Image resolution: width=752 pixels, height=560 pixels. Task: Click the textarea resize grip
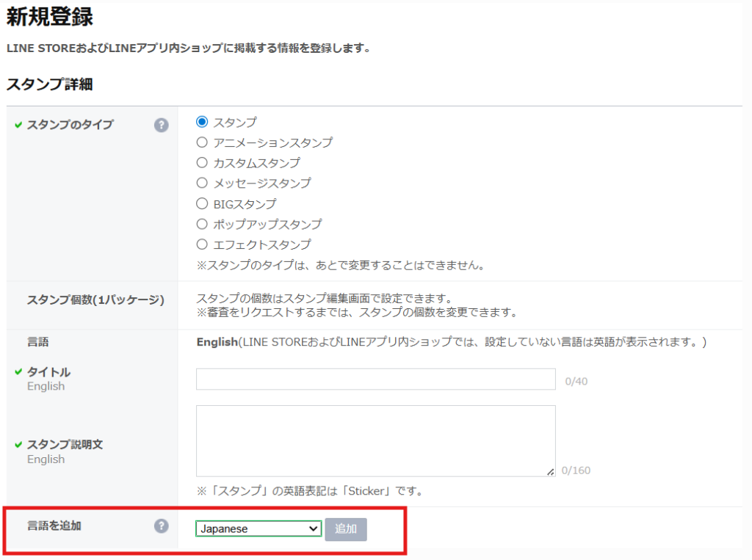pos(551,472)
